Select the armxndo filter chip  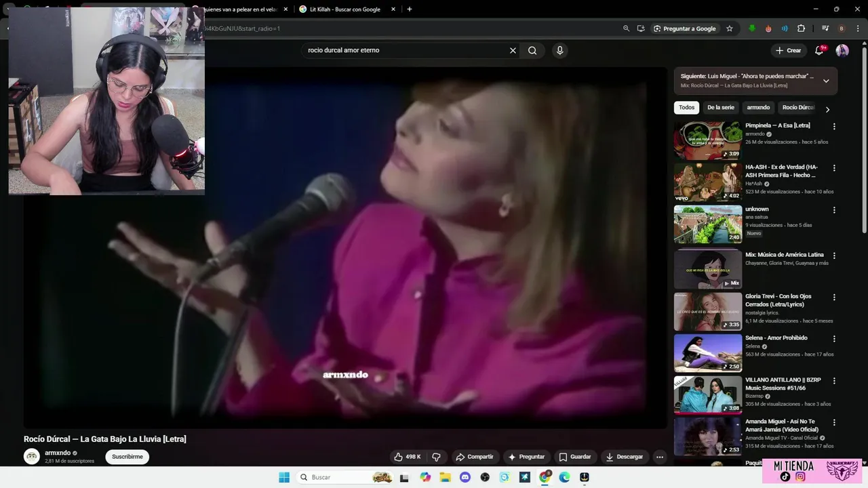click(758, 108)
